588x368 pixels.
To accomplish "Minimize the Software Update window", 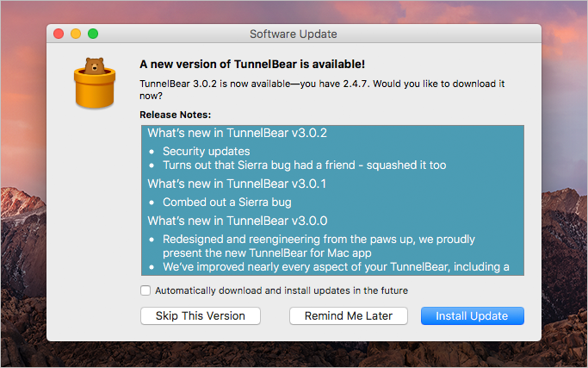I will point(76,34).
